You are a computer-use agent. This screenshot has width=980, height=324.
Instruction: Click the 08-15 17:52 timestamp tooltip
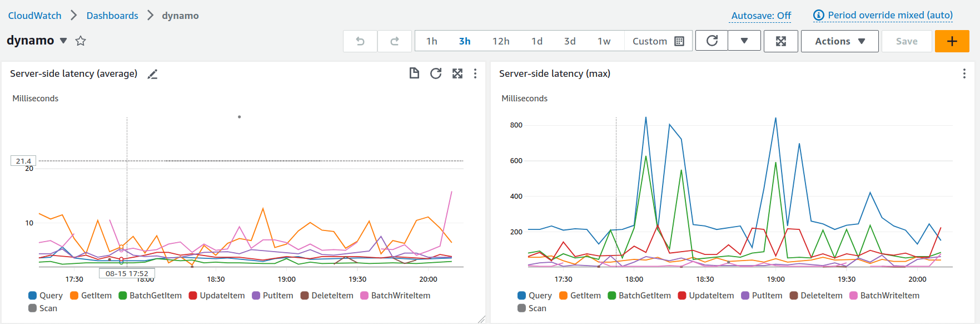(127, 273)
